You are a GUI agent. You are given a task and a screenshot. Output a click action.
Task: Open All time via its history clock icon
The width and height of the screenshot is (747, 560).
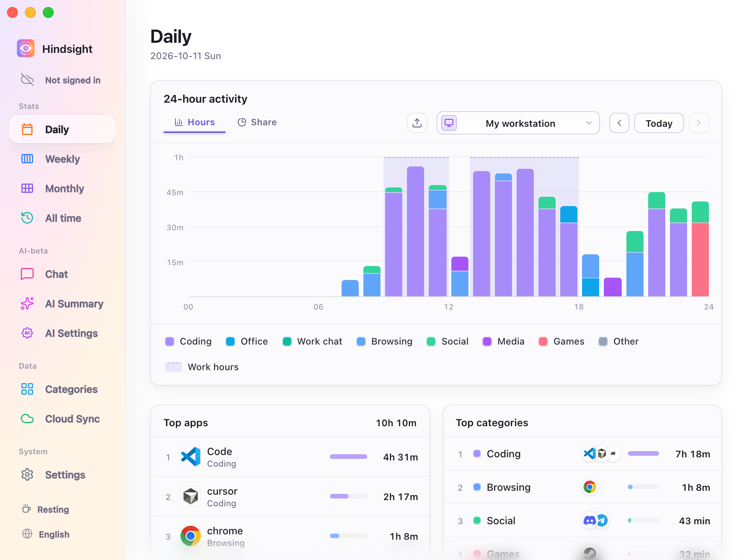(27, 218)
